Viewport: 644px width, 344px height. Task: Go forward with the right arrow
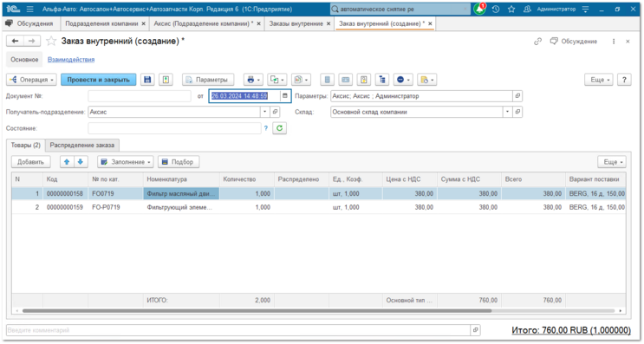[x=32, y=41]
